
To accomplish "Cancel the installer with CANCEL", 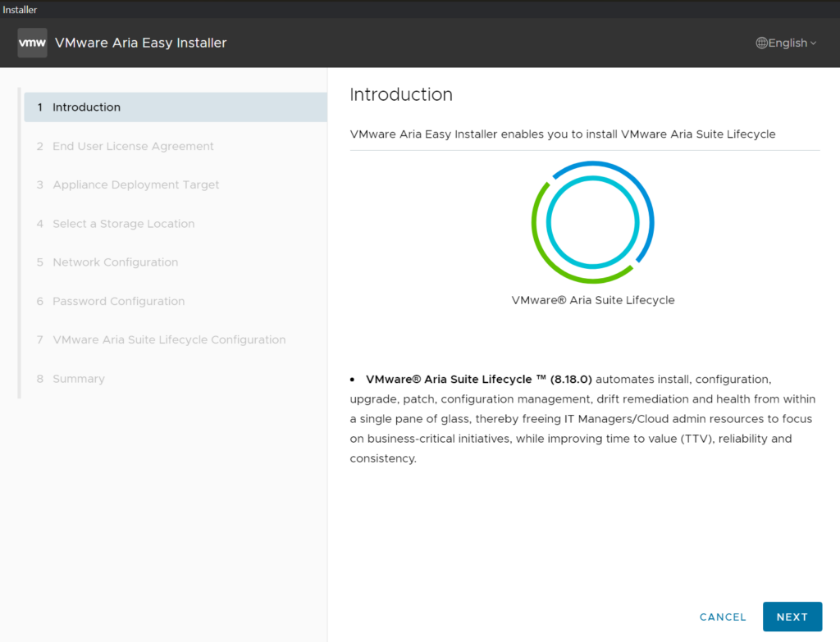I will (723, 617).
